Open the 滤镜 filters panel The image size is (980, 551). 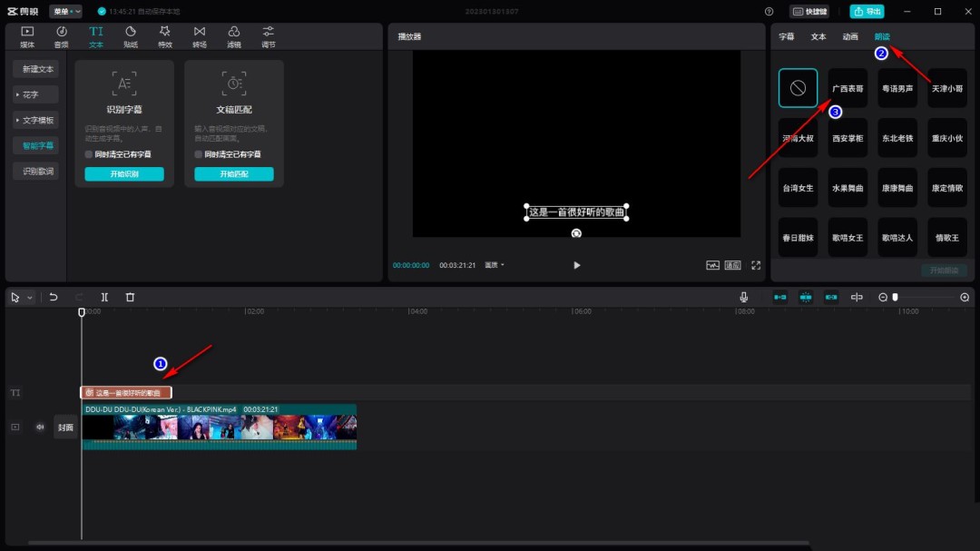tap(232, 34)
